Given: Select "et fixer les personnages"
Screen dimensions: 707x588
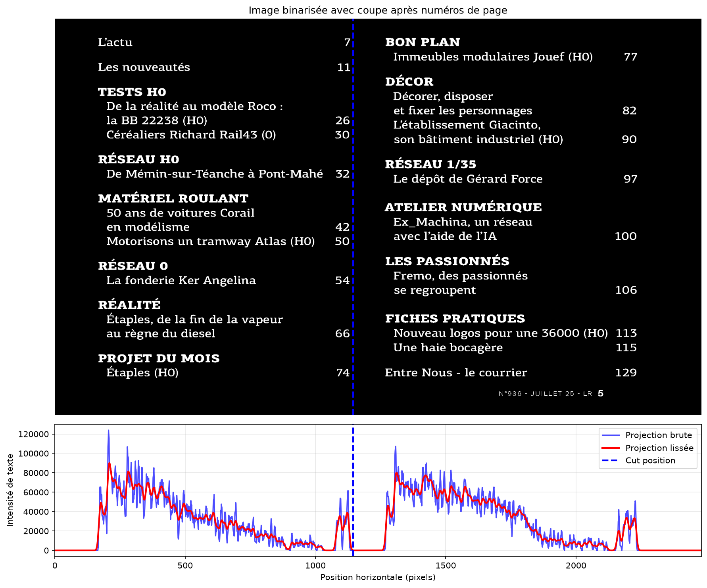Looking at the screenshot, I should (x=463, y=111).
